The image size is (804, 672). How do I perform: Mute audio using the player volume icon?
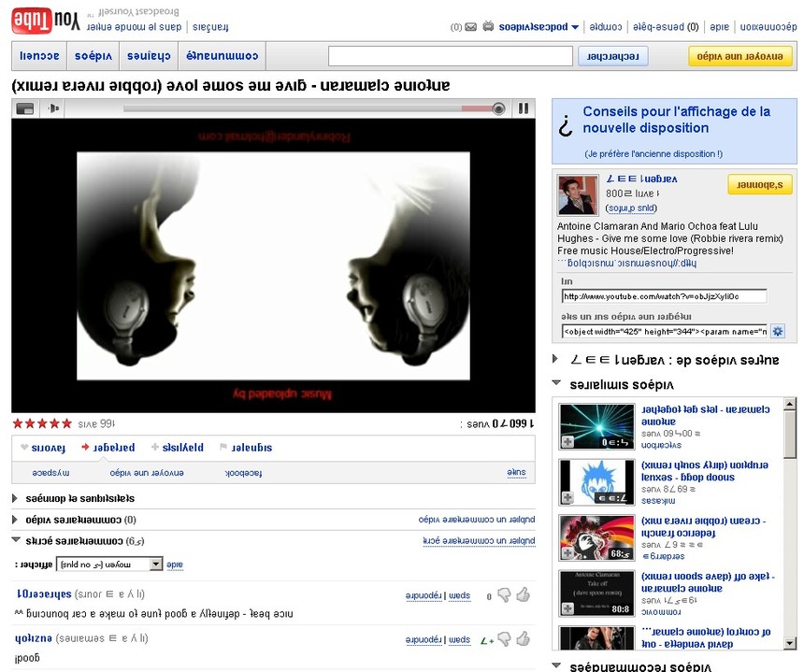53,107
